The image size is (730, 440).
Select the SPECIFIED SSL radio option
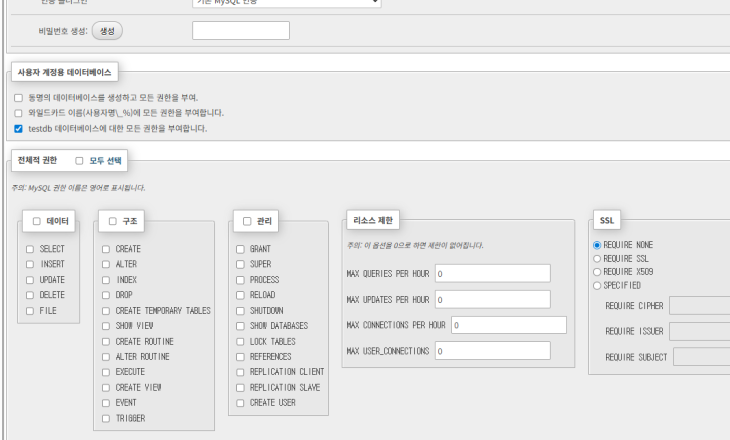(598, 285)
